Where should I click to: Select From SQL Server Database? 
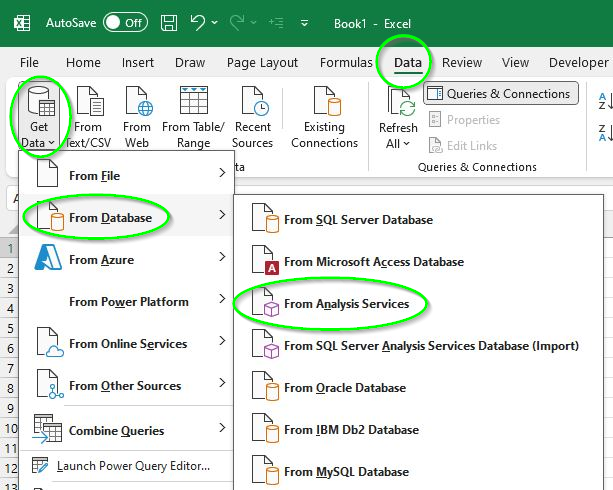tap(419, 218)
